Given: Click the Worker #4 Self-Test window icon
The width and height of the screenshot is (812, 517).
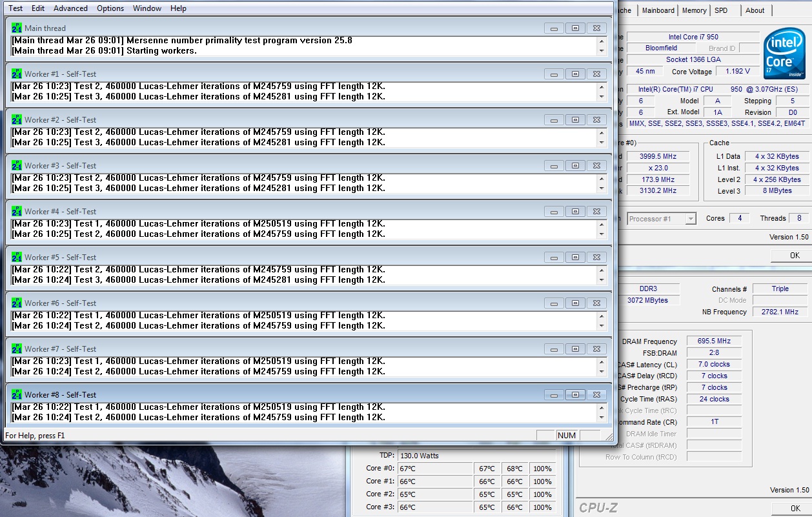Looking at the screenshot, I should [17, 211].
